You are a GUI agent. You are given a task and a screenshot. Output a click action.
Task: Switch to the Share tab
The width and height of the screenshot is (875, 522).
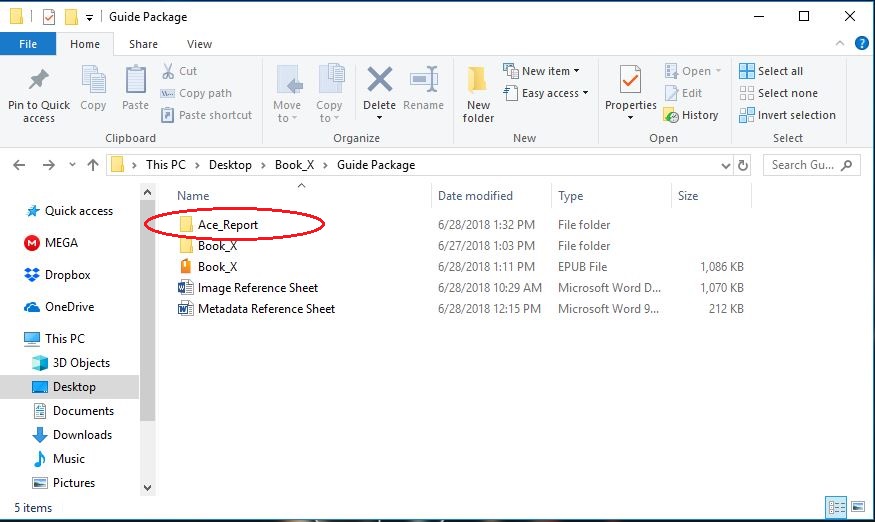(x=143, y=44)
